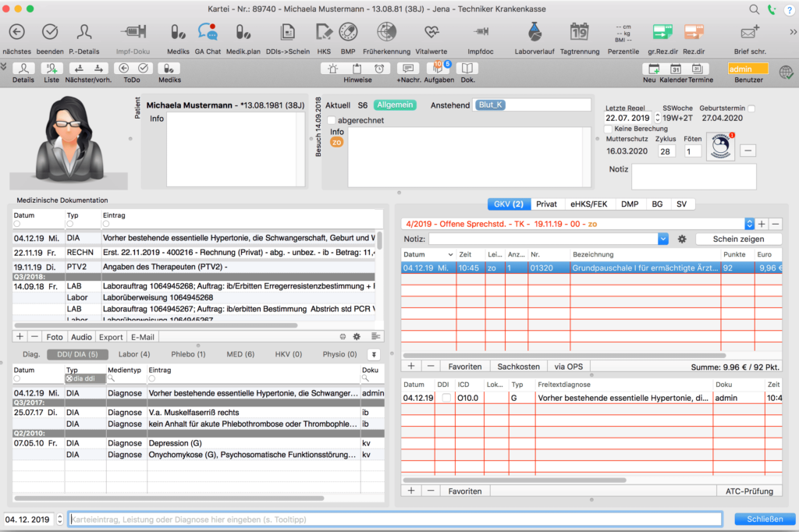Toggle DDI checkbox in O10.0 diagnosis row
Image resolution: width=799 pixels, height=532 pixels.
tap(446, 398)
